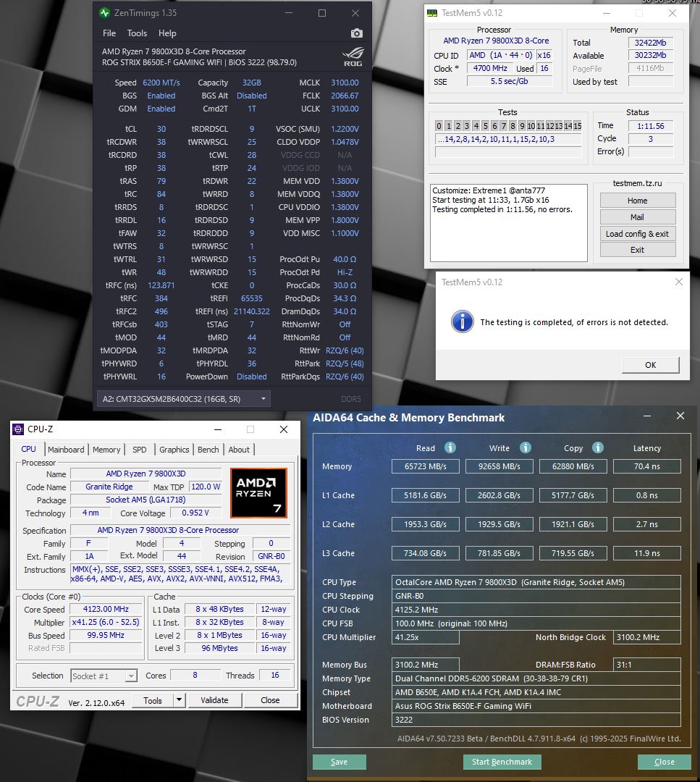Click the TestMem5 Time value 1:11.56
The image size is (700, 782).
pos(651,126)
